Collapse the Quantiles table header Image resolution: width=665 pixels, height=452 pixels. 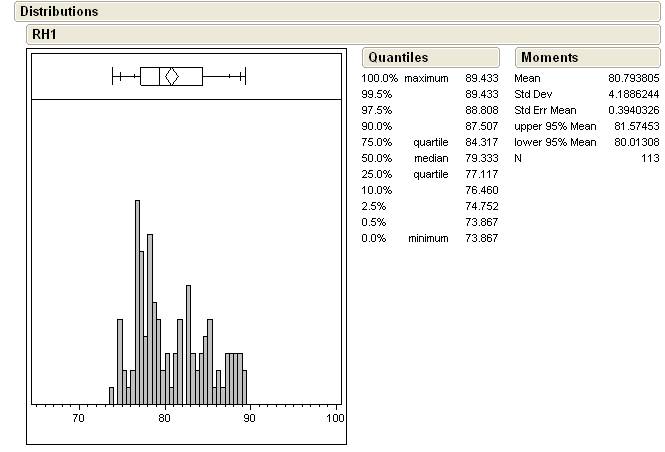click(397, 58)
